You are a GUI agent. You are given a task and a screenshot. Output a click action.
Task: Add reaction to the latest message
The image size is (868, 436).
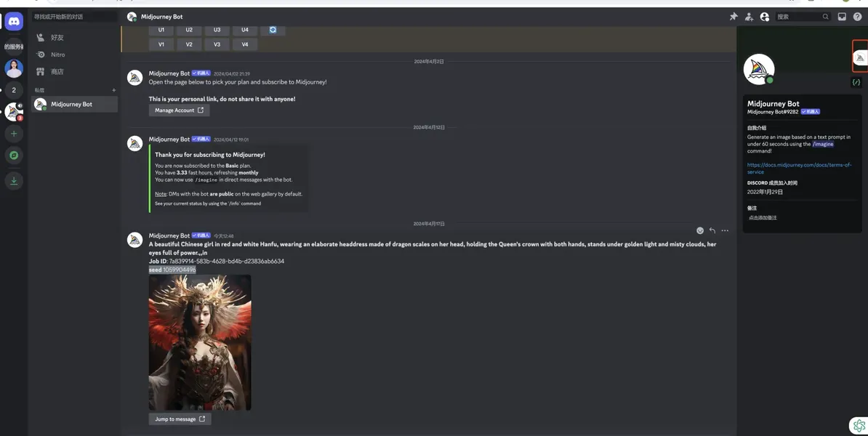pos(700,230)
